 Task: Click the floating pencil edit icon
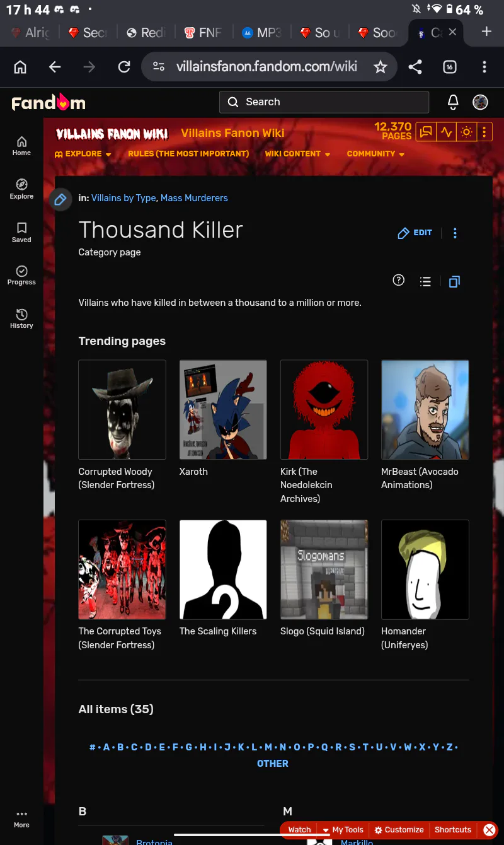[x=60, y=200]
